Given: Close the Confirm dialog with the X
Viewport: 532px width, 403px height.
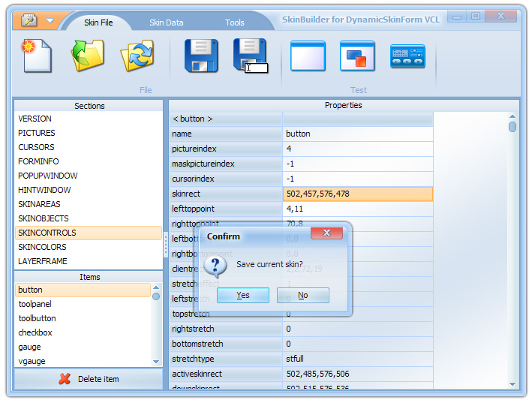Looking at the screenshot, I should [x=326, y=233].
